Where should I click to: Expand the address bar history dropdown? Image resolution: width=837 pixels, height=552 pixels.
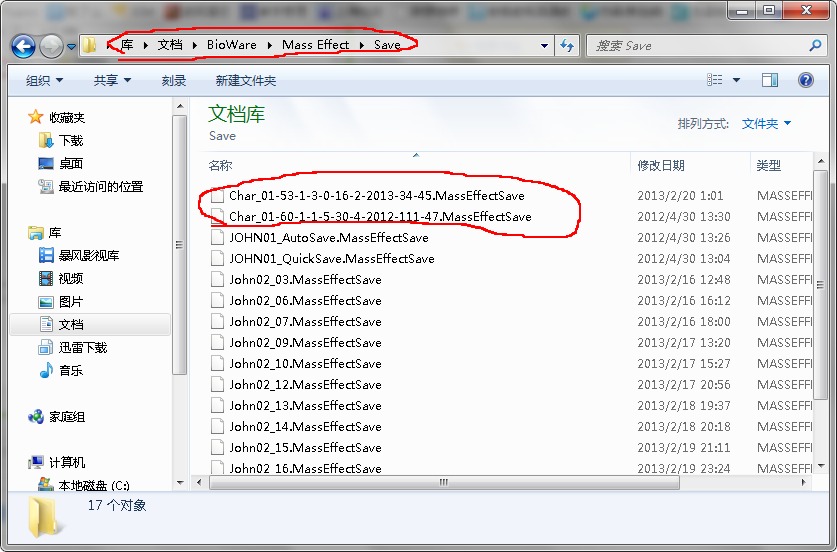[x=544, y=46]
